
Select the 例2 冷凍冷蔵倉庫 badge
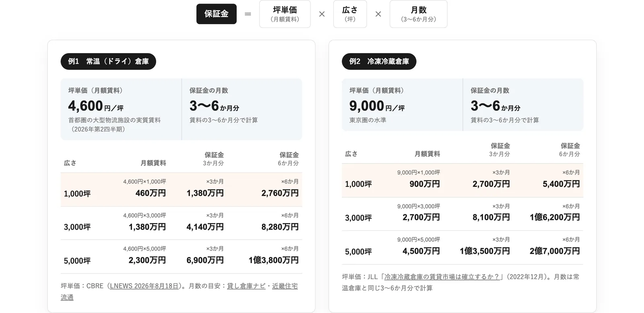(x=379, y=62)
